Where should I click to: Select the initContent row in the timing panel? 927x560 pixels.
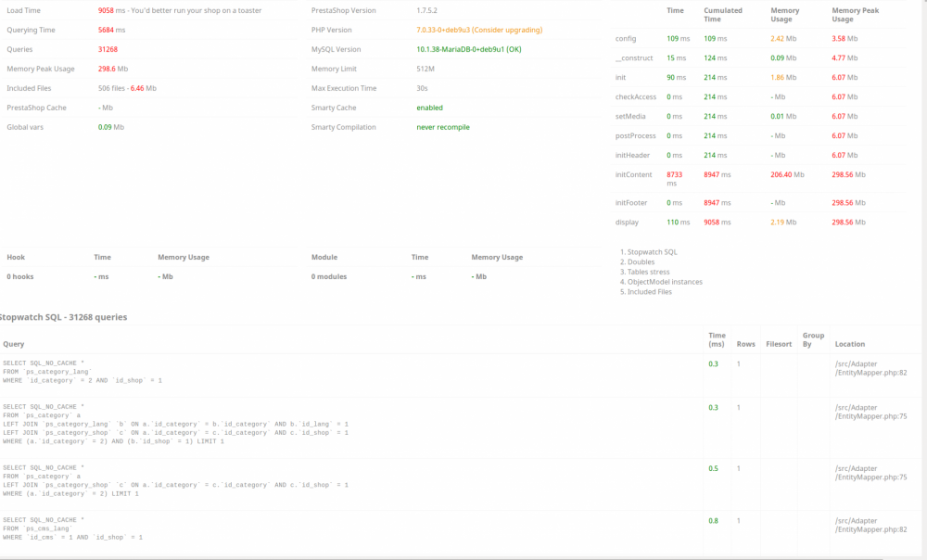pyautogui.click(x=635, y=174)
